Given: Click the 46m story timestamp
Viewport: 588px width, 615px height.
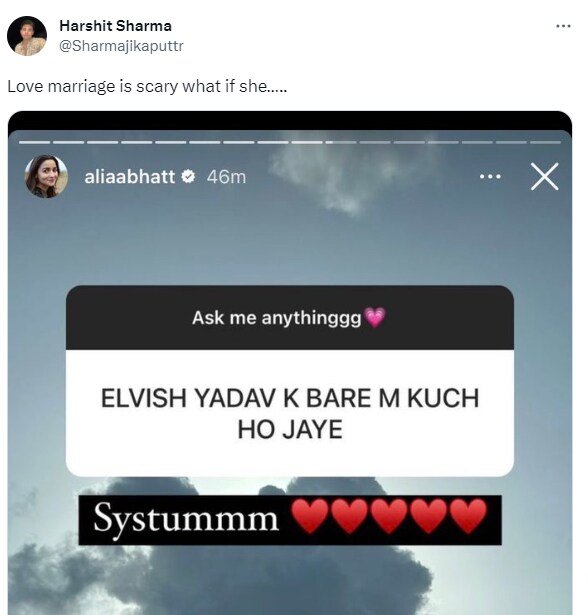Looking at the screenshot, I should [x=226, y=177].
